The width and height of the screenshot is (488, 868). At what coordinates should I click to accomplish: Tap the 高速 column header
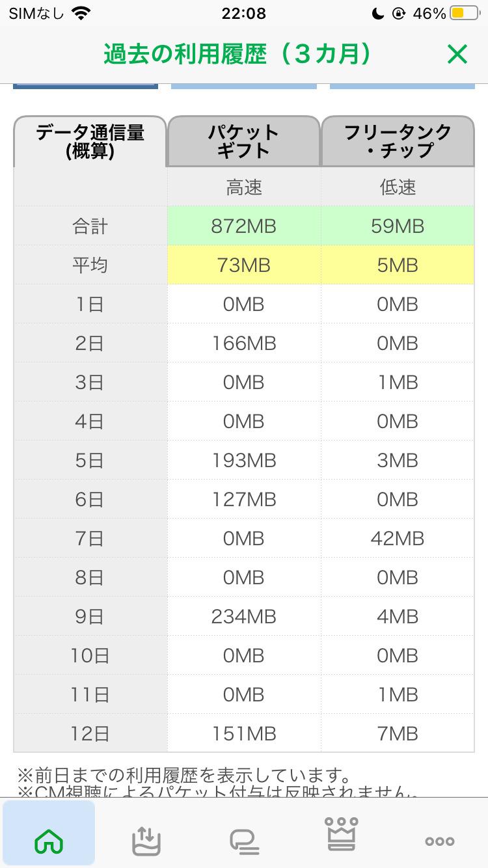tap(244, 187)
